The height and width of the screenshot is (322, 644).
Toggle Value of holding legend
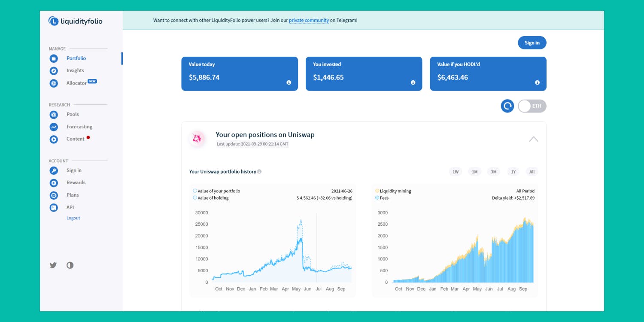(211, 198)
